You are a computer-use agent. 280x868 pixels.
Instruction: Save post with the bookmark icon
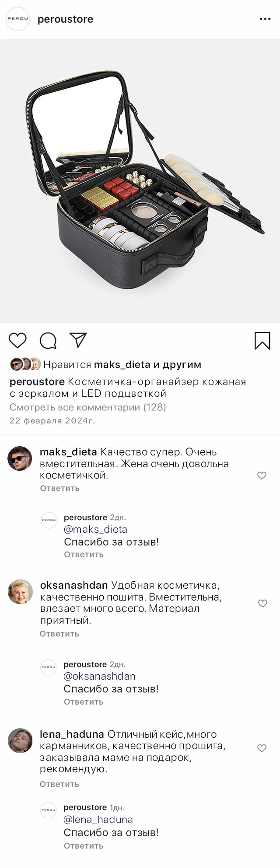(262, 341)
